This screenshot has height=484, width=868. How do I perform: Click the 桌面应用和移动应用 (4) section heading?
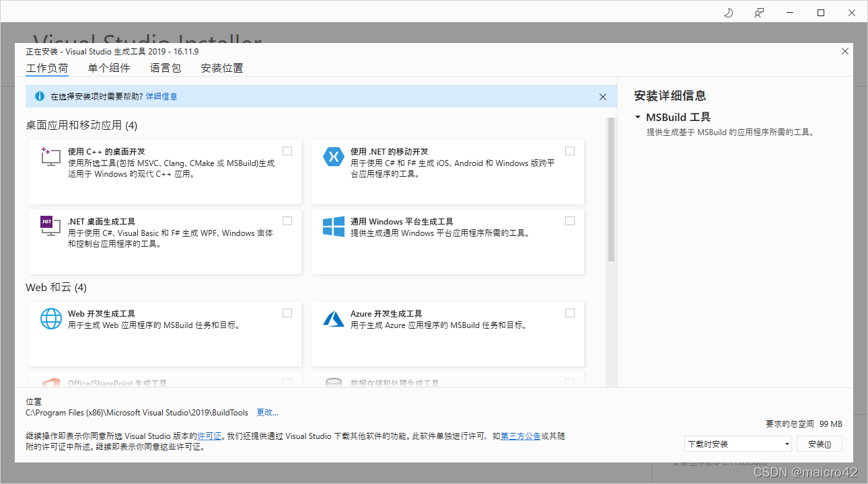[x=81, y=125]
